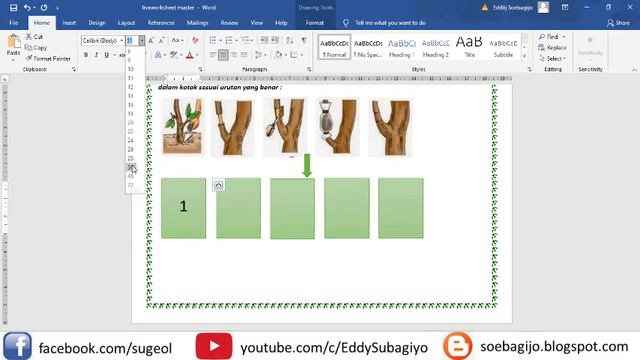The image size is (640, 360).
Task: Apply the Heading 2 style
Action: point(436,47)
